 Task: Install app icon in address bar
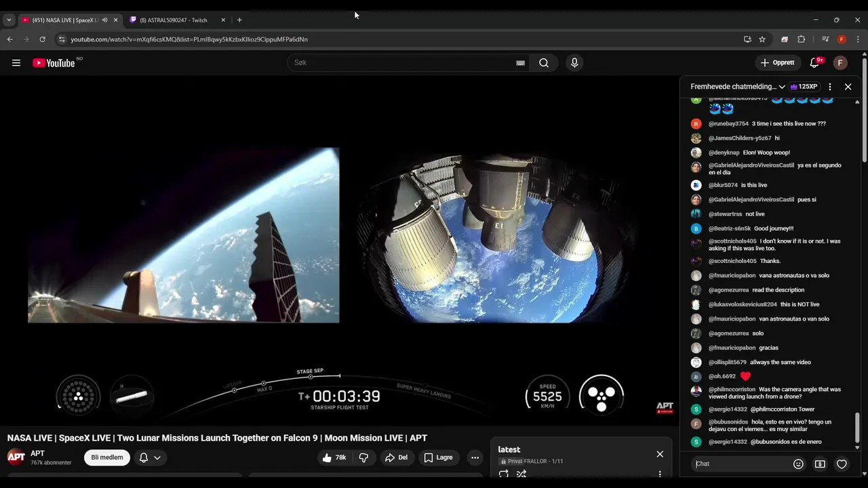[747, 39]
